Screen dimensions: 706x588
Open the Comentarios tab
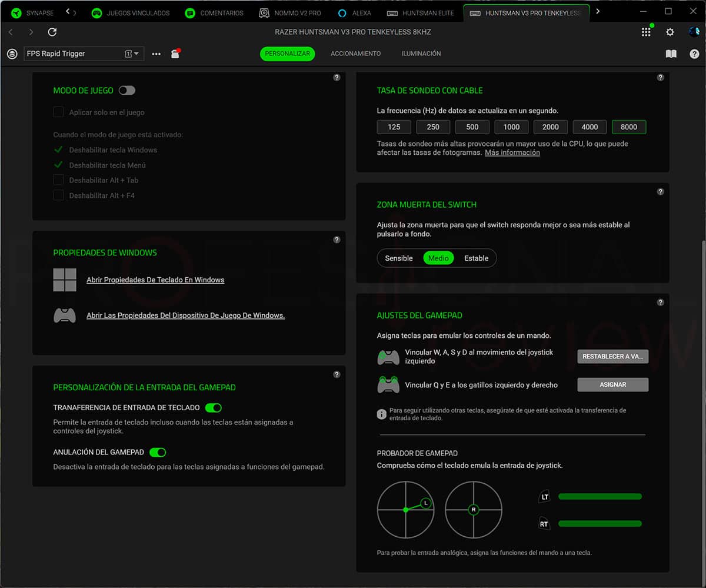pos(214,12)
